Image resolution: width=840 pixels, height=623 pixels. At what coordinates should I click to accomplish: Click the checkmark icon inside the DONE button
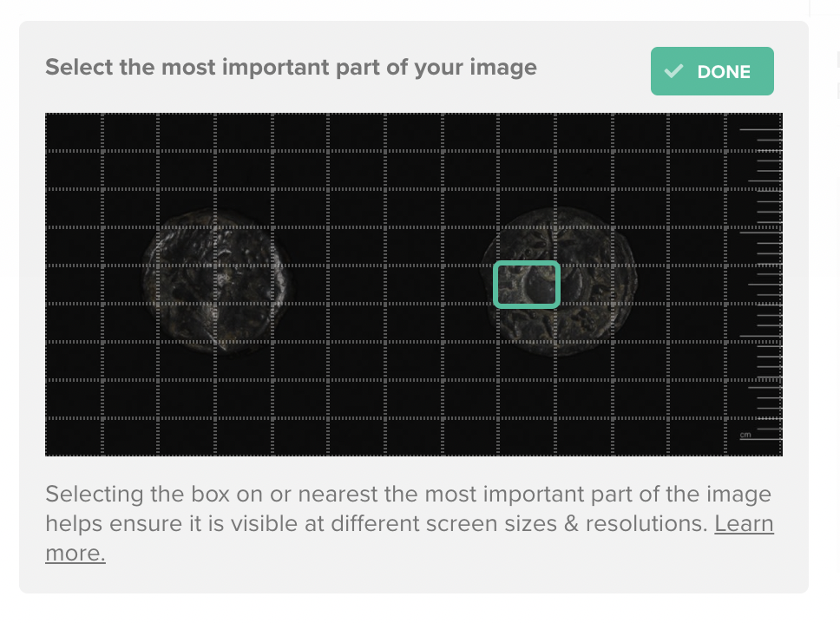(x=673, y=71)
